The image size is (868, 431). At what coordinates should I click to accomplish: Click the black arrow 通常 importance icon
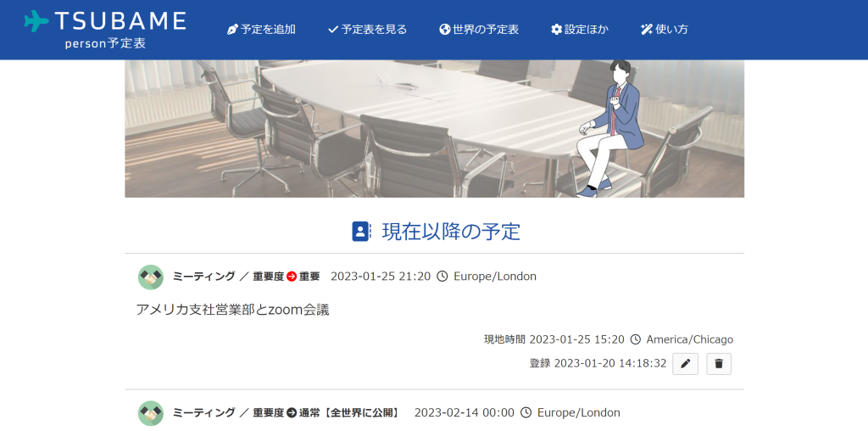(292, 413)
